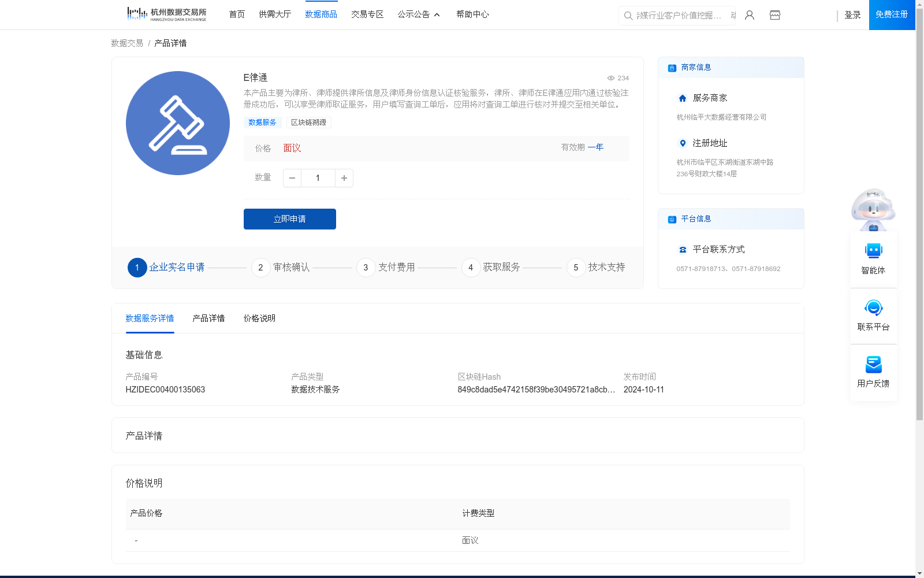Switch to 产品详情 tab

[208, 318]
